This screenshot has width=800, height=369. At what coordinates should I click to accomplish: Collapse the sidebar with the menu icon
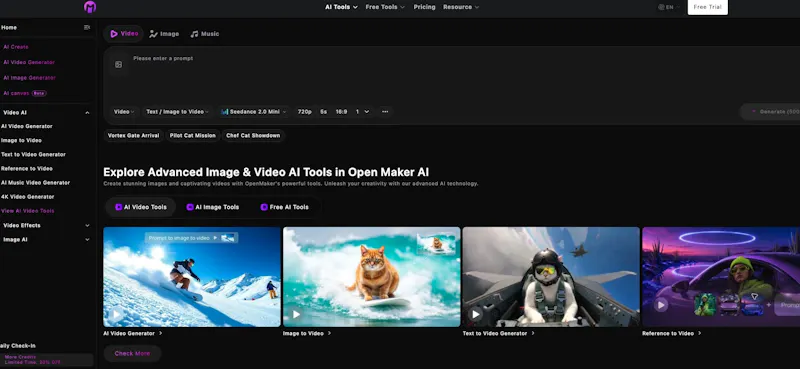pos(87,28)
